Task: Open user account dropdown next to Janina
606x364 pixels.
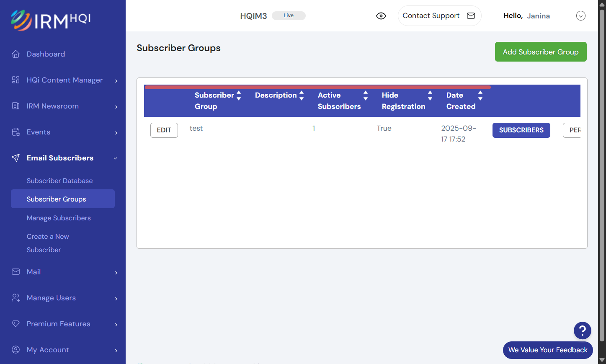Action: 581,16
